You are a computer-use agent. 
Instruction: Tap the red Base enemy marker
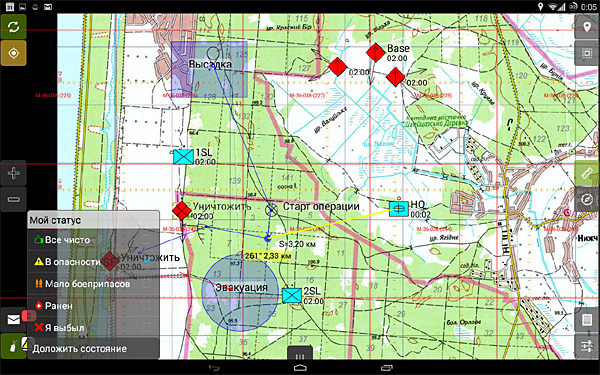tap(375, 53)
